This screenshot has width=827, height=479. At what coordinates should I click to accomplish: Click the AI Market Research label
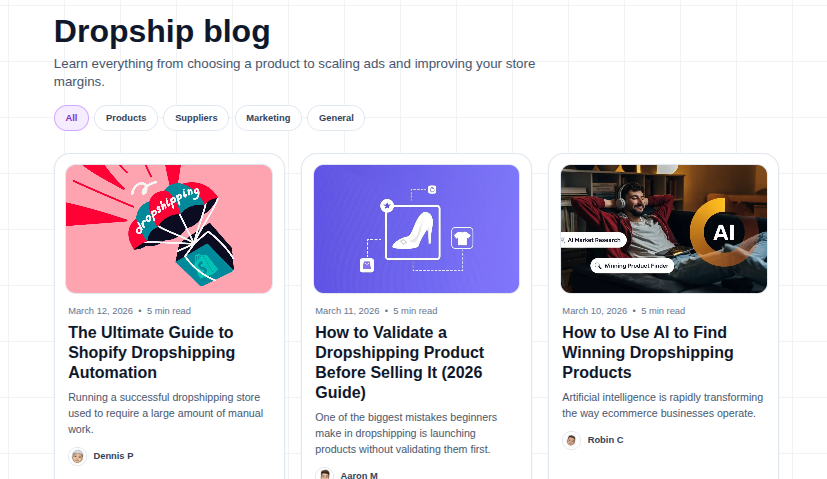593,240
